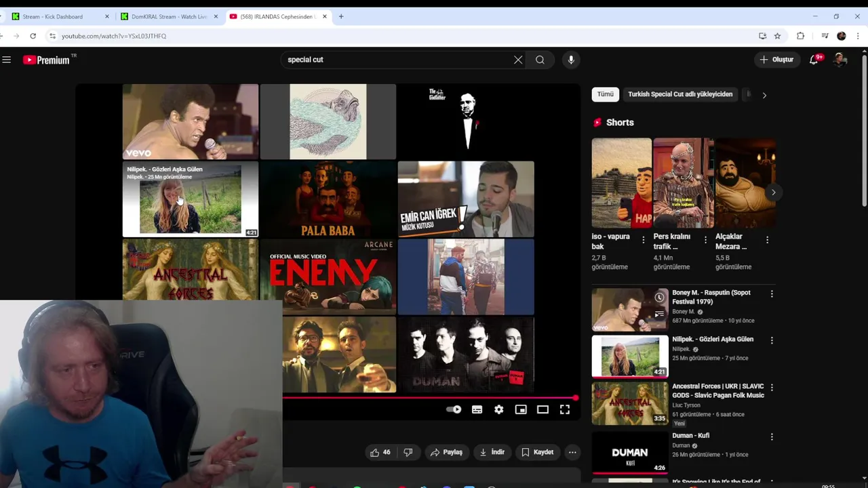Click the Godfather end screen thumbnail
This screenshot has height=488, width=868.
tap(466, 122)
